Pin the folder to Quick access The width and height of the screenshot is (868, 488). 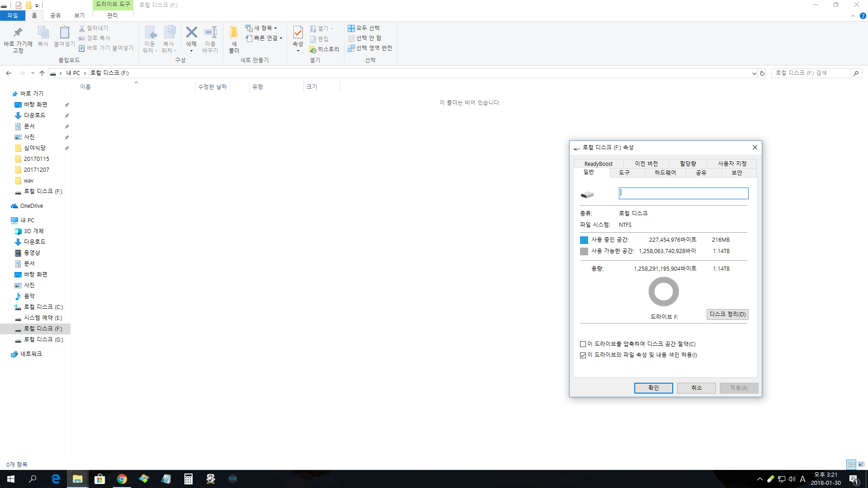18,39
